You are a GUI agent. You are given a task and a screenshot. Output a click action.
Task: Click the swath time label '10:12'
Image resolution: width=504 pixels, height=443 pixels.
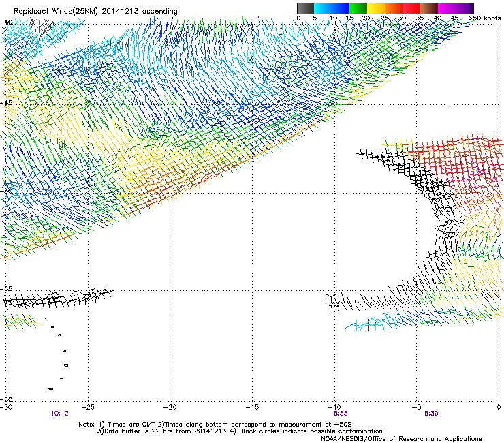(59, 414)
